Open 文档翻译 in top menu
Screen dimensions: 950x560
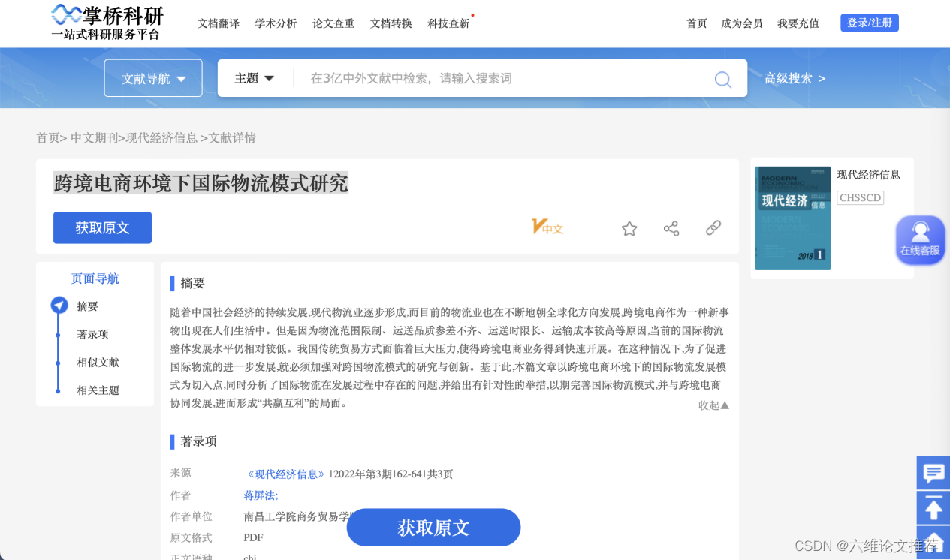click(219, 23)
